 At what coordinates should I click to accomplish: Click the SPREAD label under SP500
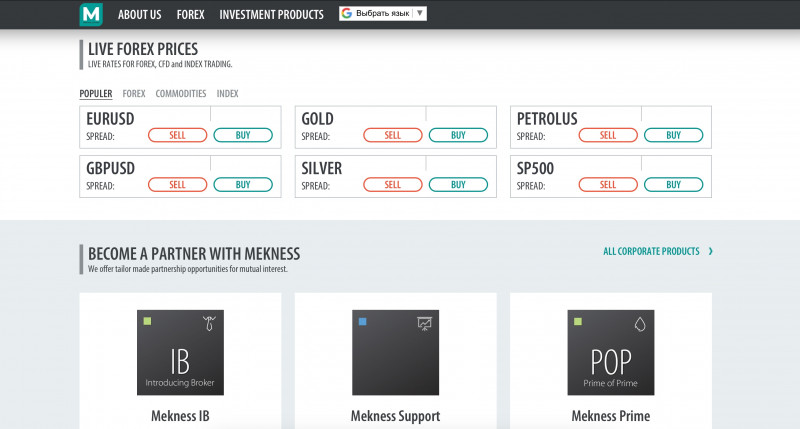click(x=531, y=186)
